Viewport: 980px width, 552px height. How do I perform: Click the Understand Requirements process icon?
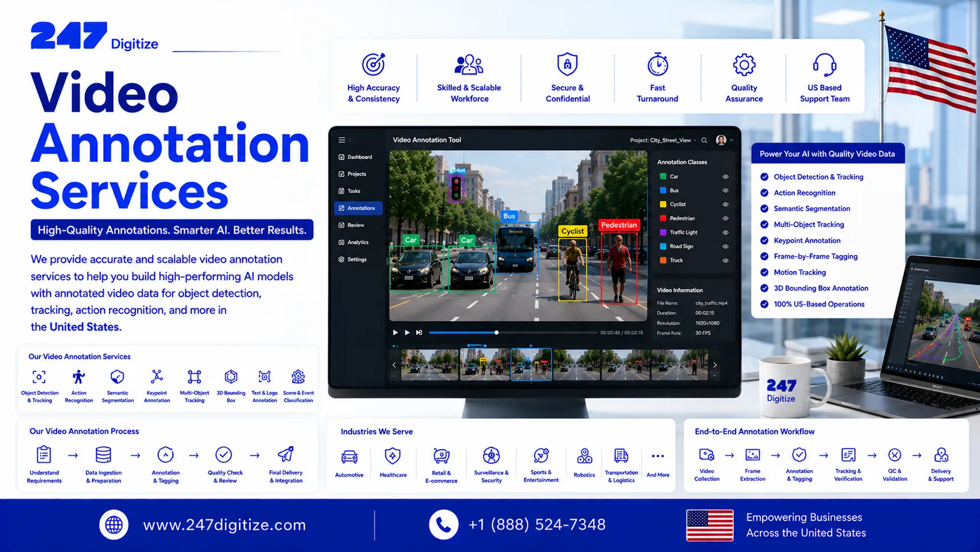pos(44,455)
